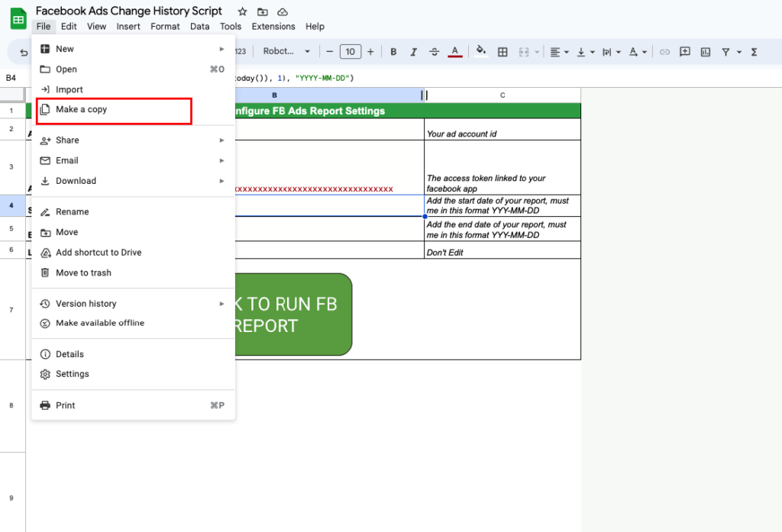The width and height of the screenshot is (782, 532).
Task: Toggle italic formatting
Action: point(413,52)
